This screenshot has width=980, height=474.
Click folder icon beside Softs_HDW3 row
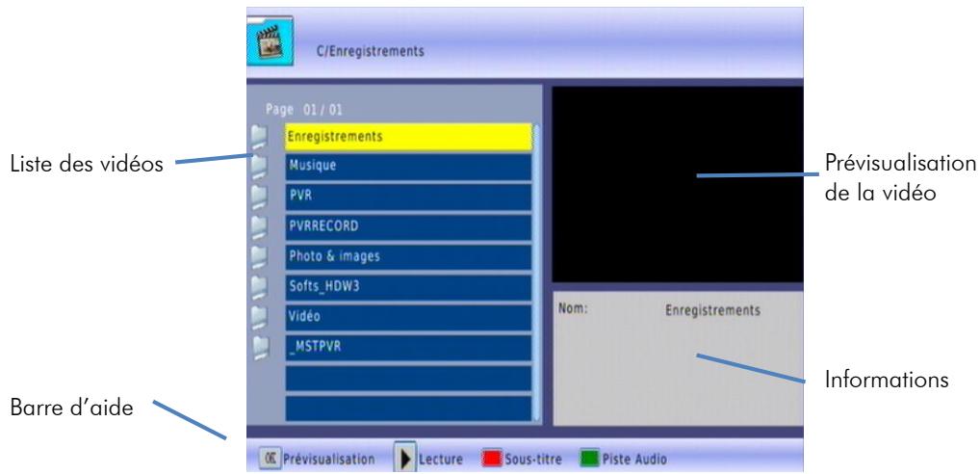259,286
